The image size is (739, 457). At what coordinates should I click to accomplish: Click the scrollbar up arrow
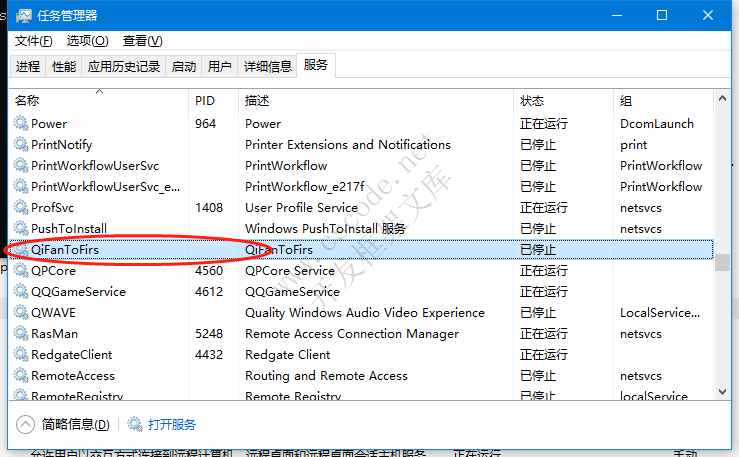pyautogui.click(x=722, y=98)
